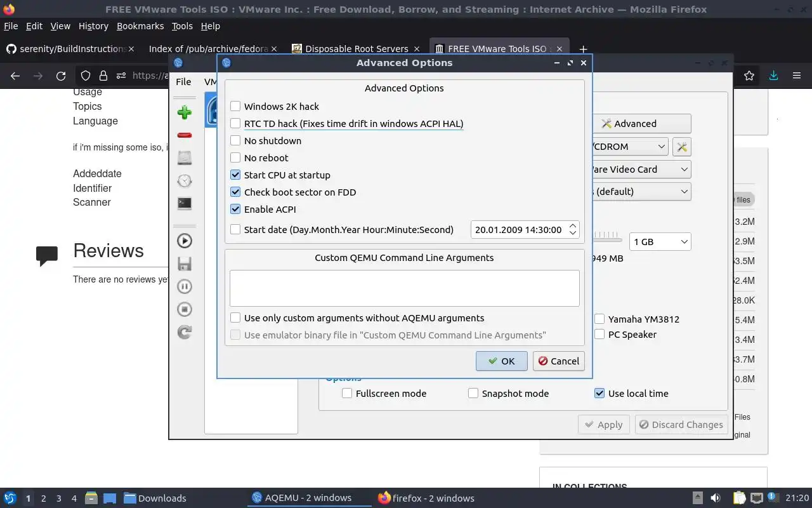Switch to Index of /pub/archive/fedora tab
The image size is (812, 508).
[x=213, y=49]
